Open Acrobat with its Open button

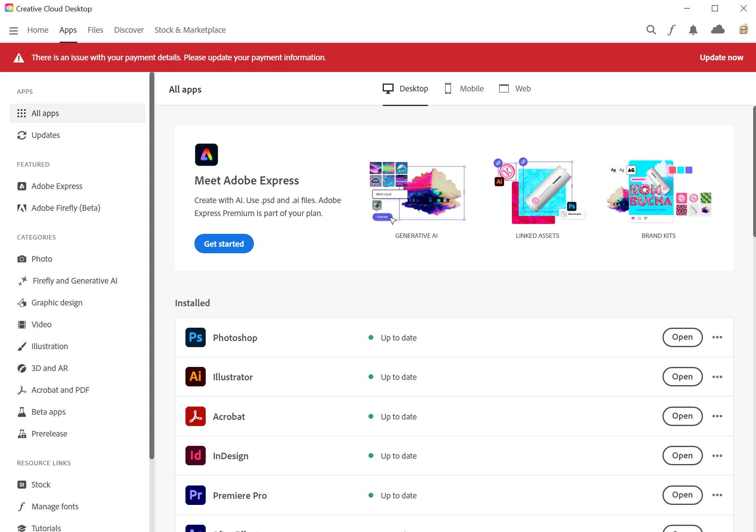(x=682, y=416)
